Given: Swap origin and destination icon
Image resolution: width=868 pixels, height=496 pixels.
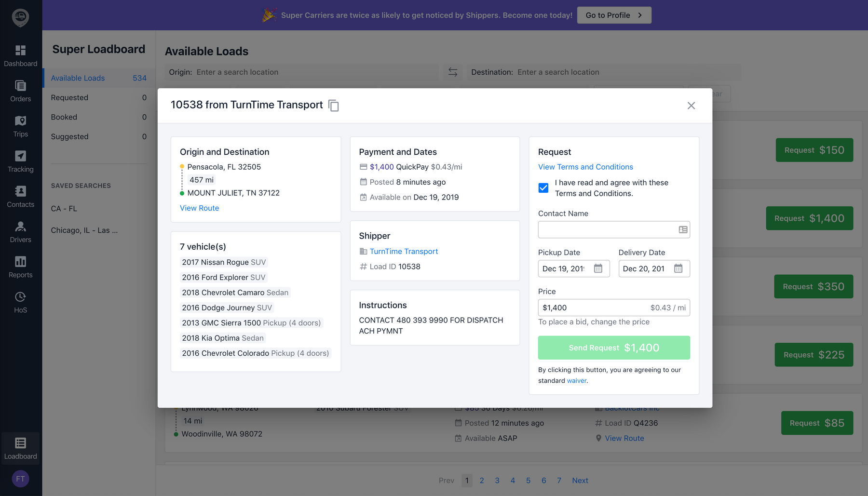Looking at the screenshot, I should tap(453, 72).
